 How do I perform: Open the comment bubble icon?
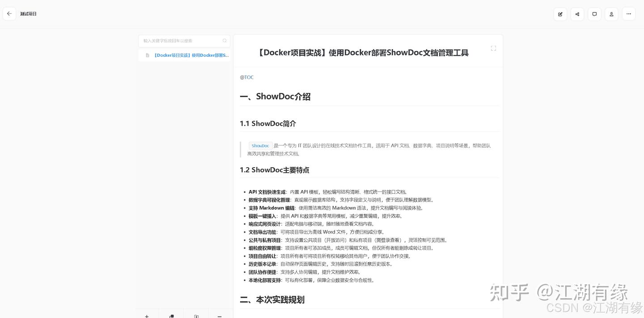click(594, 14)
